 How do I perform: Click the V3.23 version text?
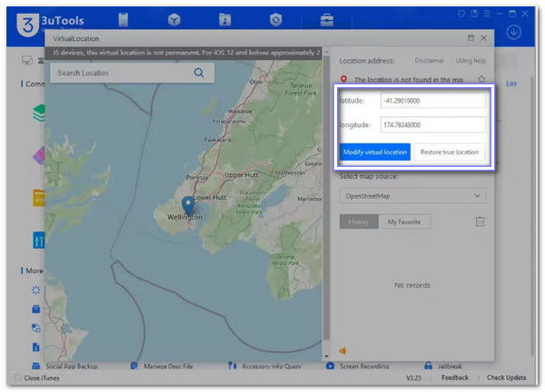coord(413,377)
